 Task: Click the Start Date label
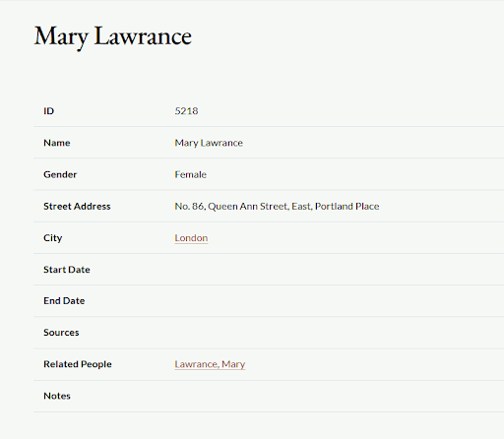click(x=67, y=270)
